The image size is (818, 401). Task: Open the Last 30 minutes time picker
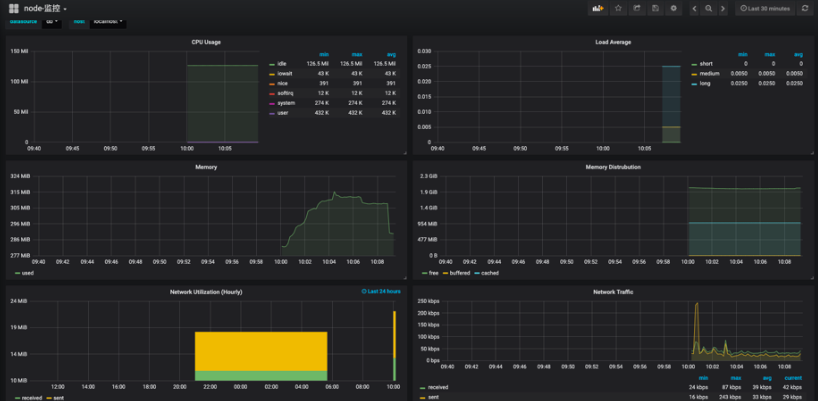pos(765,8)
